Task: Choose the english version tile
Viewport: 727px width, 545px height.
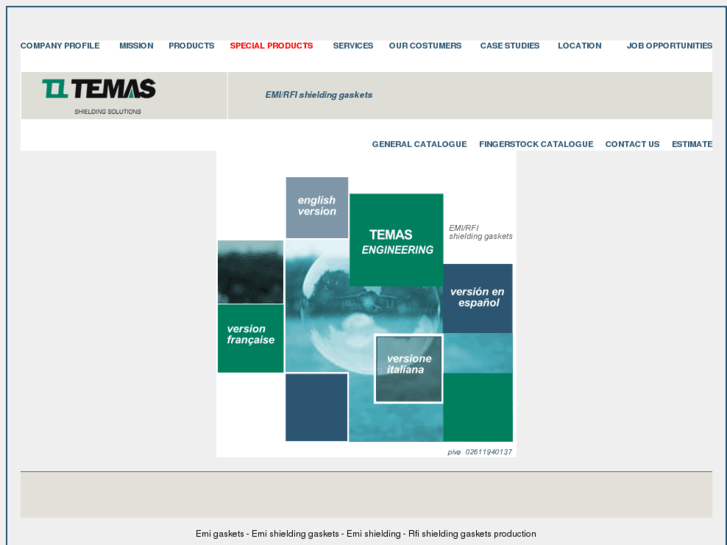Action: click(x=317, y=207)
